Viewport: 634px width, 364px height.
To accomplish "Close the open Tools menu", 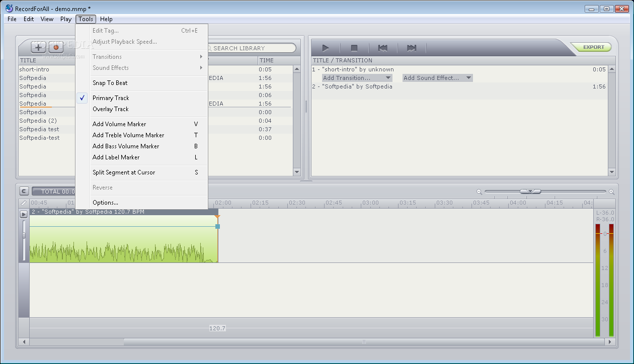I will [86, 19].
